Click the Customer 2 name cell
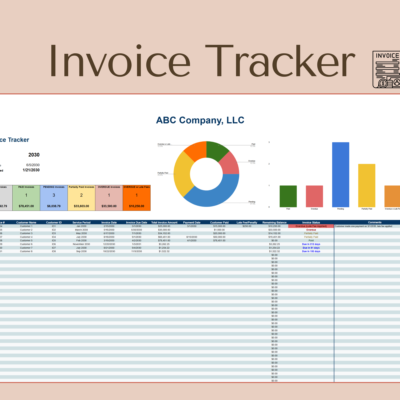Screen dimensions: 400x400 pos(26,230)
